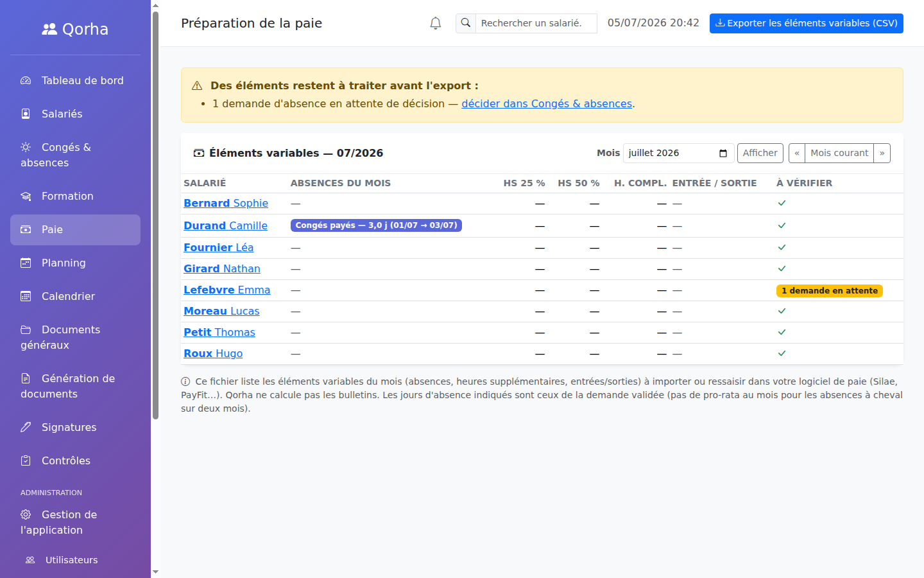Click the green checkmark for Moreau Lucas

(x=782, y=311)
